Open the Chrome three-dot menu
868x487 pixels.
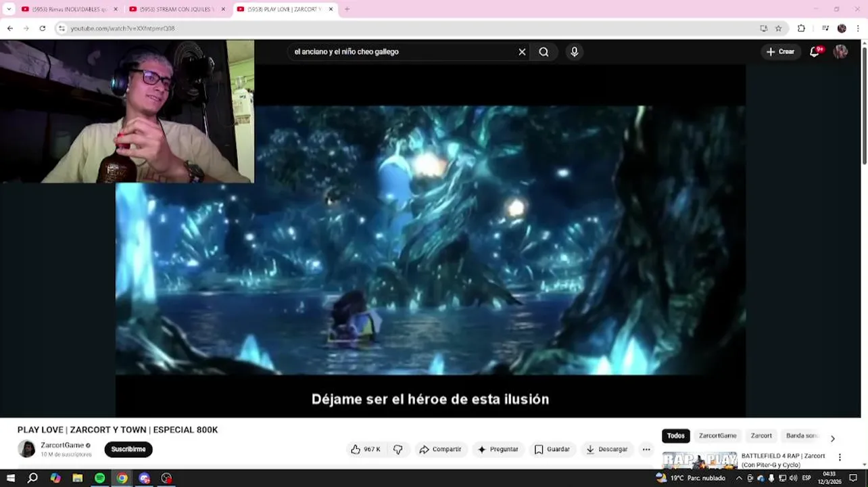pyautogui.click(x=858, y=28)
